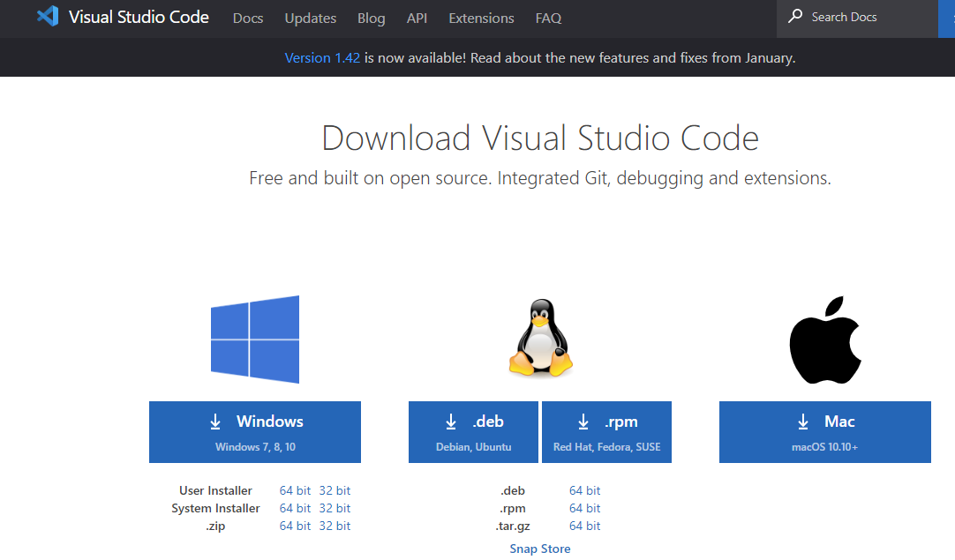Click the 'System Installer' label
The height and width of the screenshot is (560, 955).
coord(215,508)
